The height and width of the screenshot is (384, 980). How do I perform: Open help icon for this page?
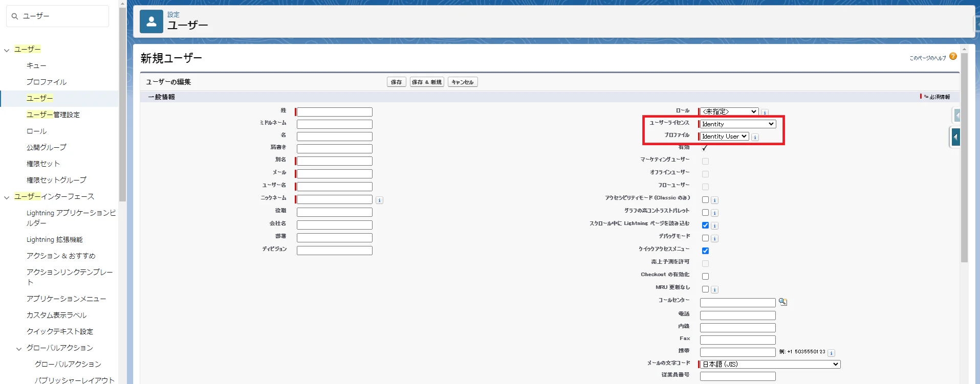tap(953, 56)
